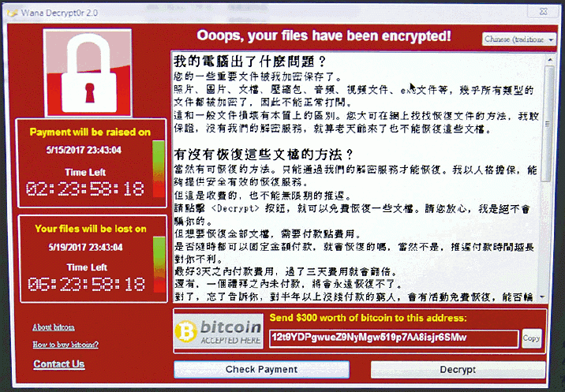Click the large padlock image
Viewport: 565px width, 392px height.
coord(88,73)
